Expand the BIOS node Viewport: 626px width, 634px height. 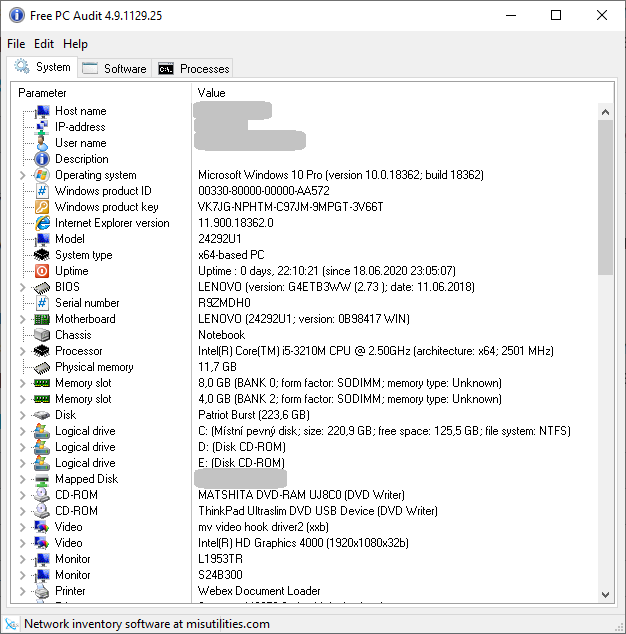(x=23, y=287)
